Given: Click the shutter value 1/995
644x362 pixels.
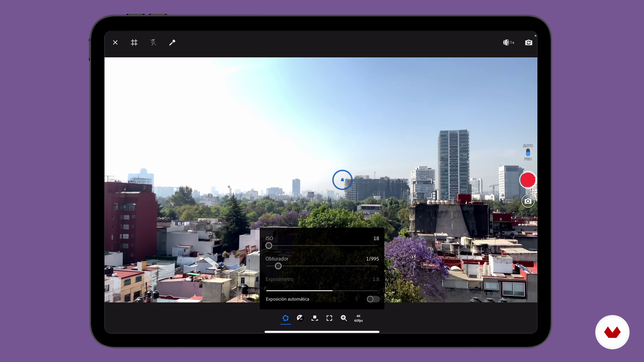Looking at the screenshot, I should pyautogui.click(x=372, y=259).
